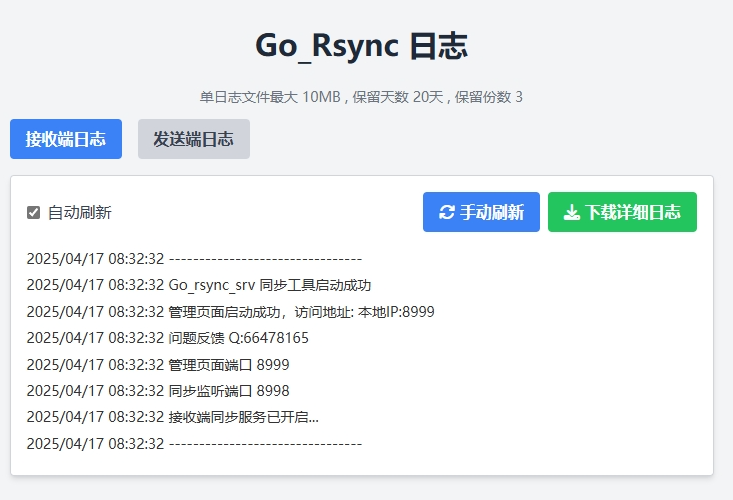Select the Go_rsync_srv 同步工具启动成功 log line
This screenshot has height=500, width=733.
point(270,285)
